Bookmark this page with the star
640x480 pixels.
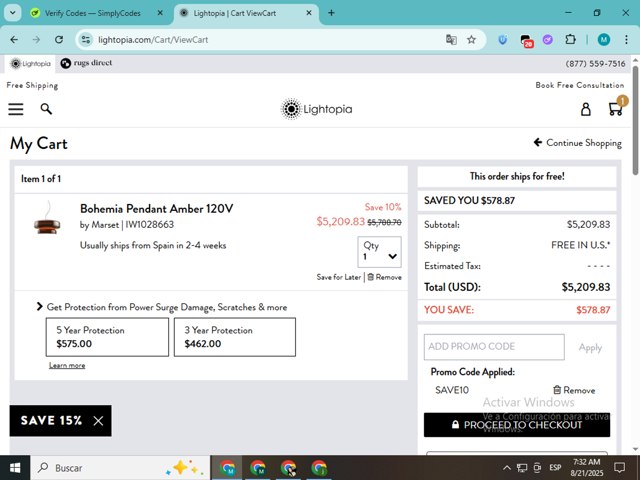point(471,40)
